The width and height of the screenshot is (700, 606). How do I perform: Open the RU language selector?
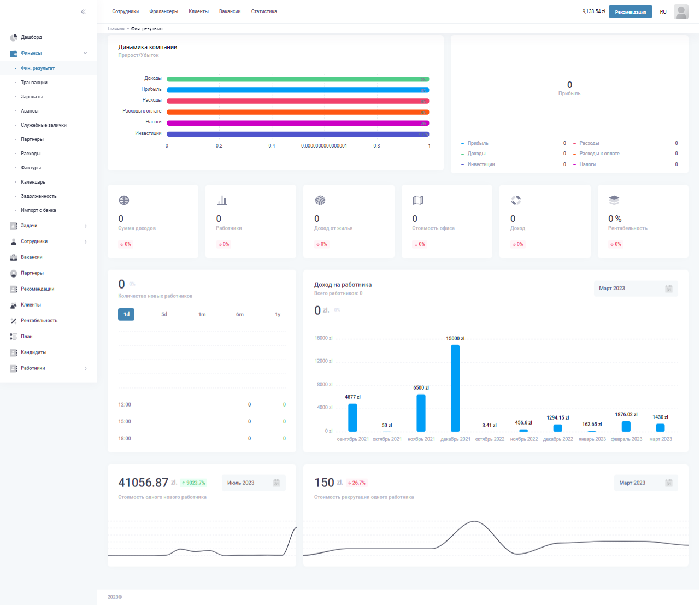[663, 12]
